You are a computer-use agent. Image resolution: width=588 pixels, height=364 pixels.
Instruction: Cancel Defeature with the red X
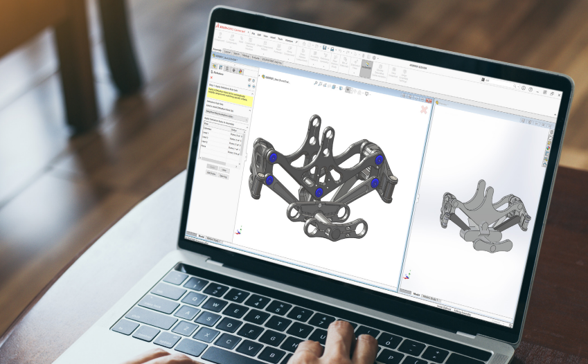[211, 78]
